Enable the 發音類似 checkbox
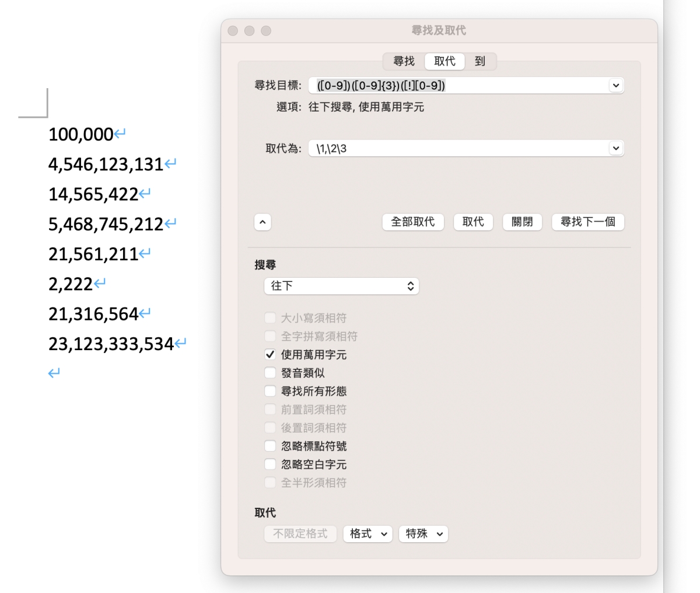Screen dimensions: 700x593 270,372
